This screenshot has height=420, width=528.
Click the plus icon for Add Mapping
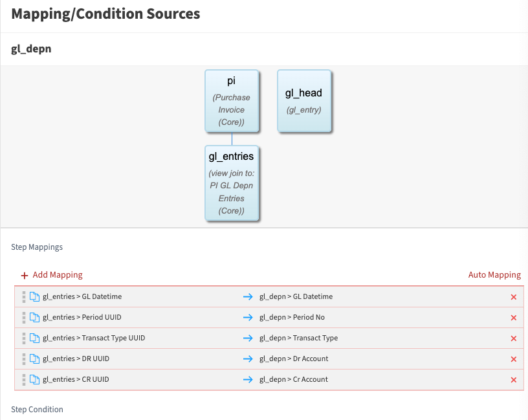[x=25, y=275]
